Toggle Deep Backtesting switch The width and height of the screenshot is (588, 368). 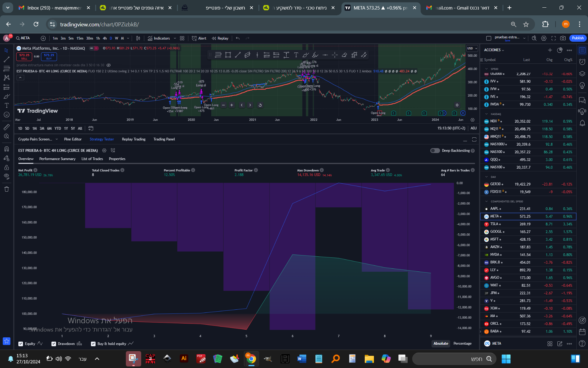pos(435,151)
